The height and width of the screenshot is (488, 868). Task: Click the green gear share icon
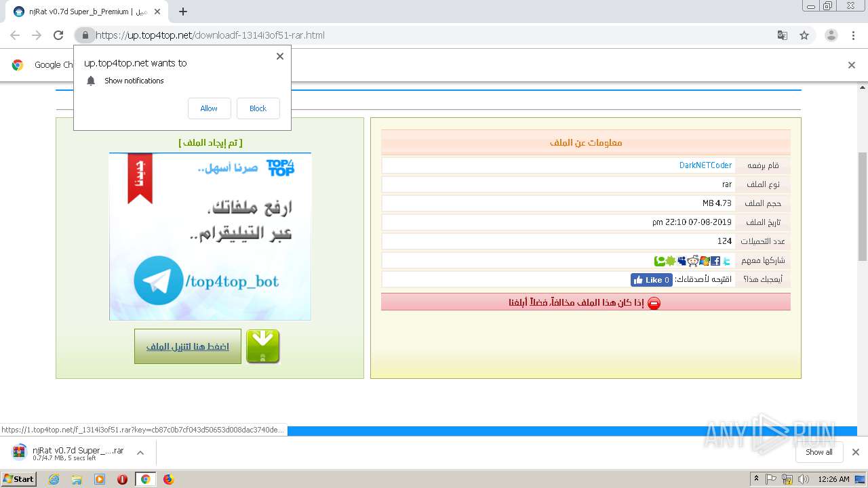671,261
